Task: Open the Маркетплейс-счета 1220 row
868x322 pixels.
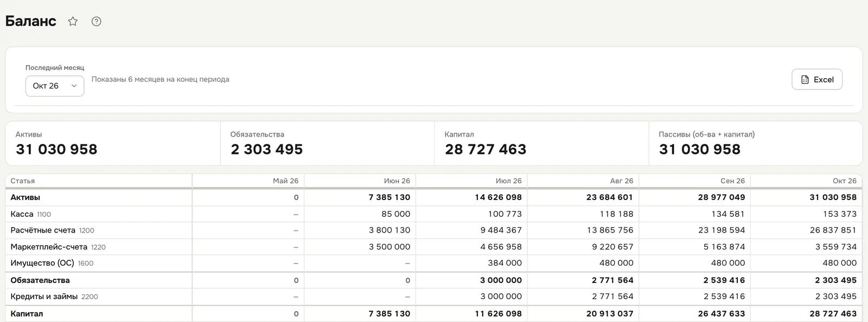Action: click(x=433, y=247)
